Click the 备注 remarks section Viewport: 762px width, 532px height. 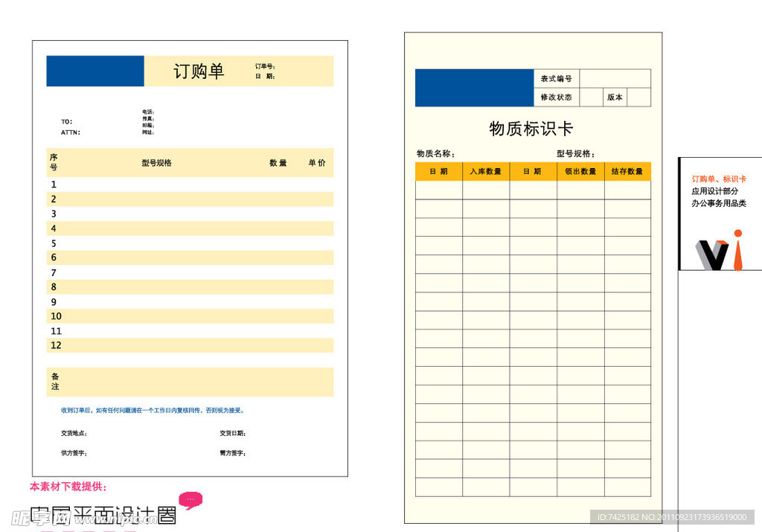coord(55,381)
